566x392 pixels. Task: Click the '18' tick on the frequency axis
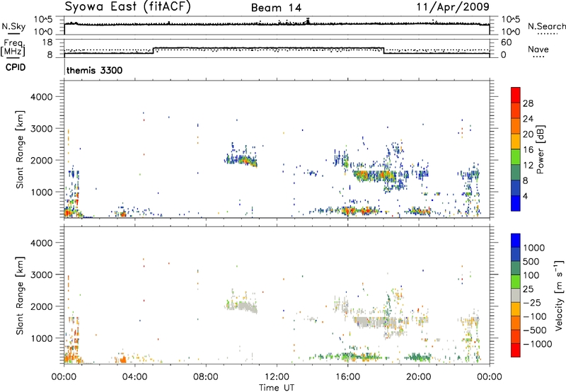coord(47,42)
